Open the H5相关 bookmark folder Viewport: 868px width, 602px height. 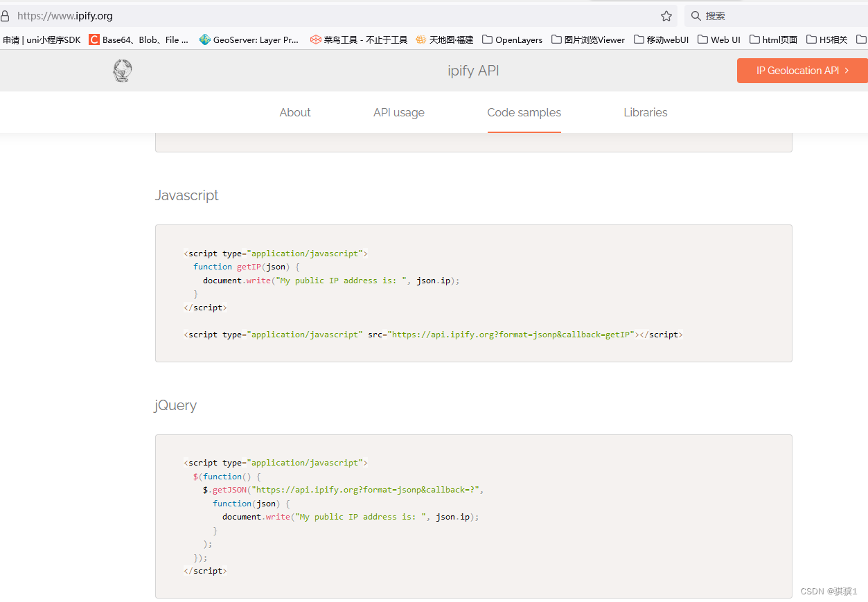[x=827, y=40]
